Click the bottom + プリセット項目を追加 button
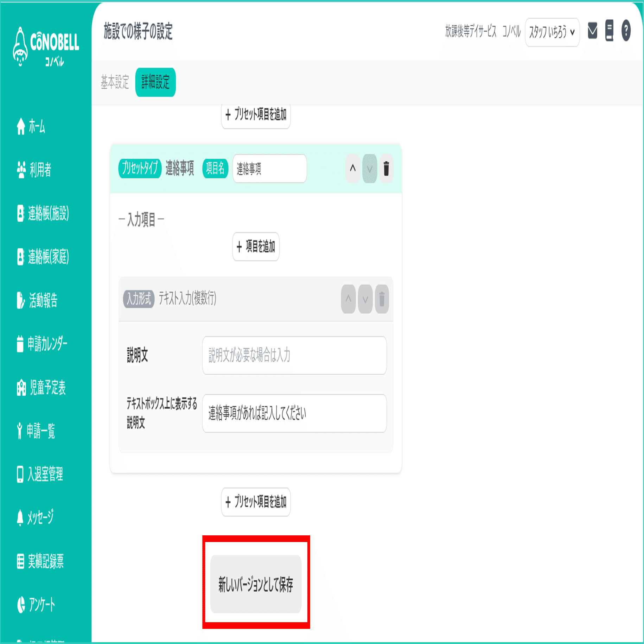 coord(256,502)
